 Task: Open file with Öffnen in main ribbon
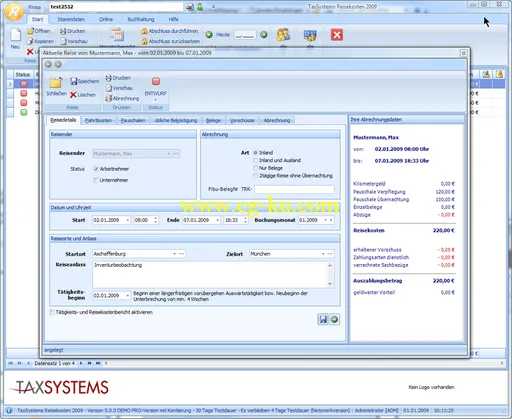(x=39, y=31)
